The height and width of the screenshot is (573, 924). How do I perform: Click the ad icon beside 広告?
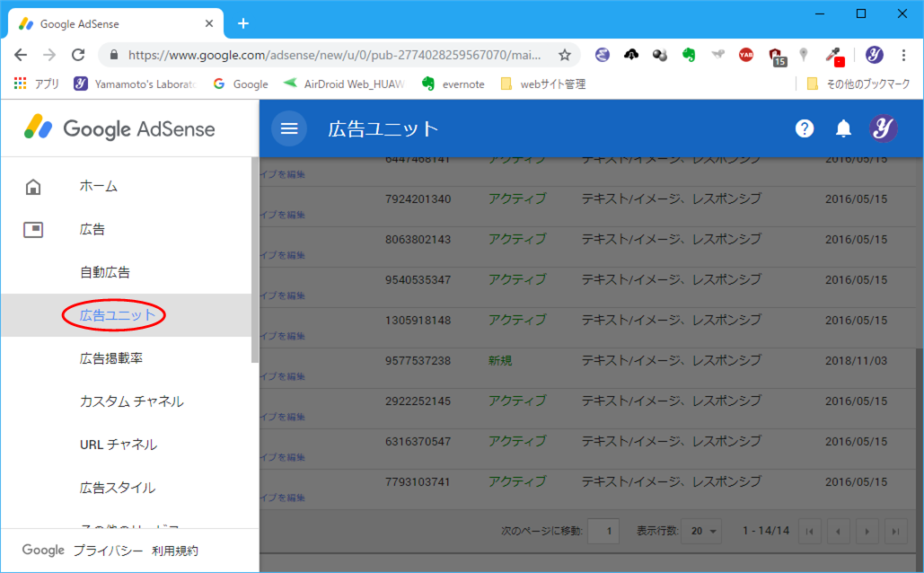[x=33, y=229]
